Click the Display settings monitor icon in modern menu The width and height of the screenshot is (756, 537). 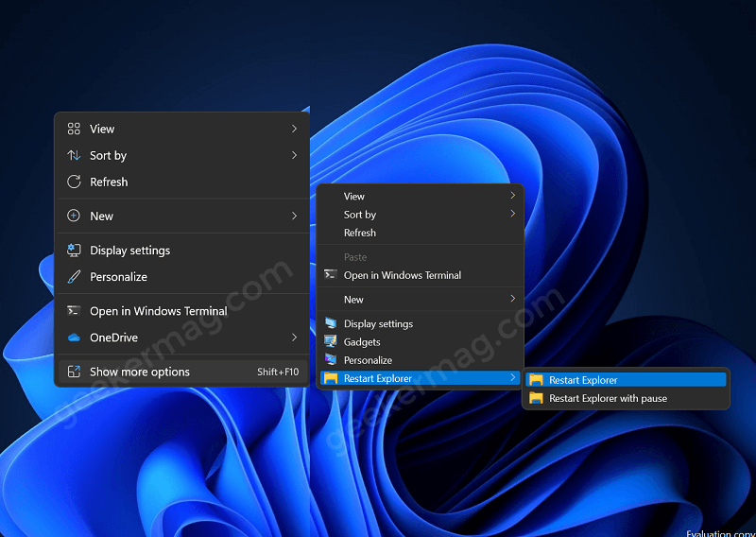74,250
